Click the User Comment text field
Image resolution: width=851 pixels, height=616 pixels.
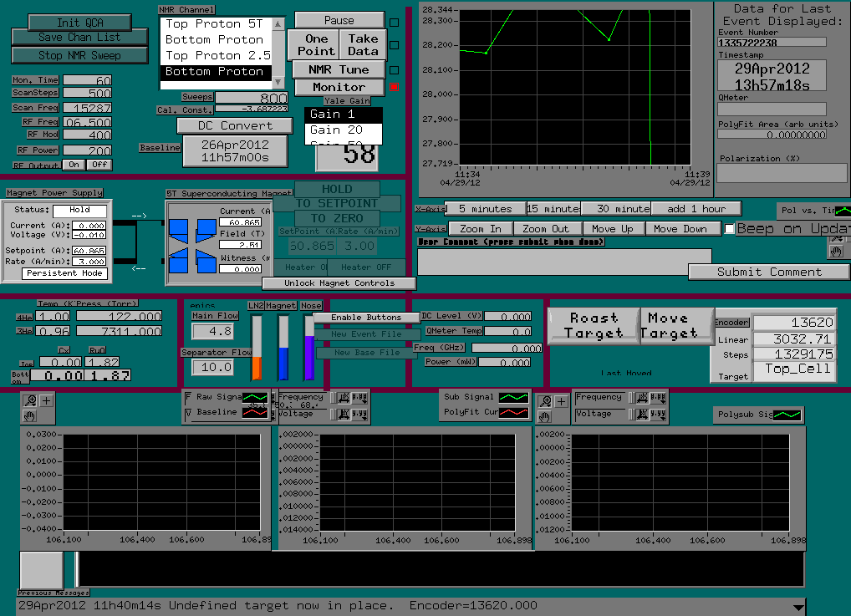click(564, 262)
